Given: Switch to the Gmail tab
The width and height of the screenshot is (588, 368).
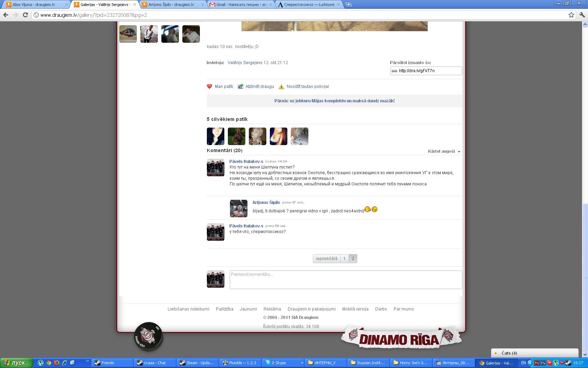Looking at the screenshot, I should (239, 5).
